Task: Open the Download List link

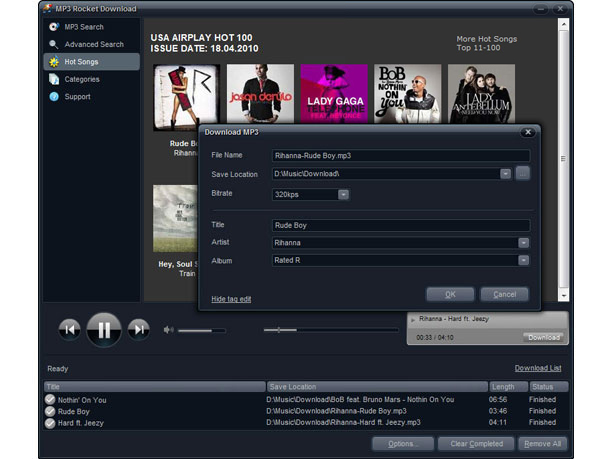Action: click(x=538, y=368)
